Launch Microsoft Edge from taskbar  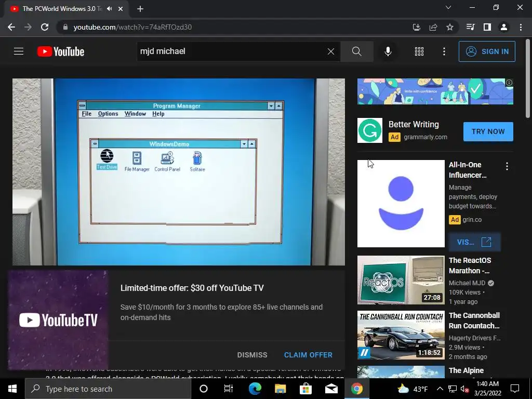(255, 389)
